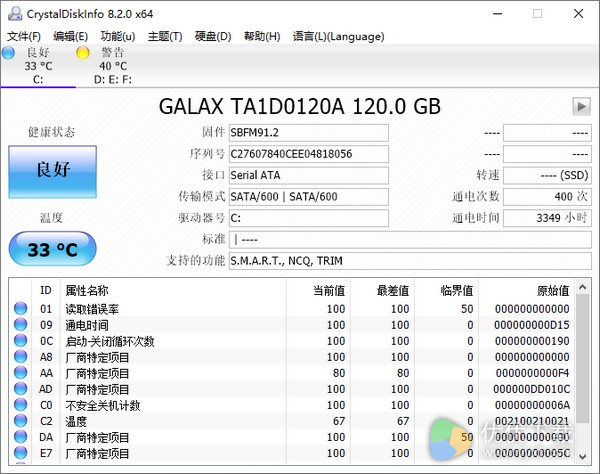Click status orb of attribute A8 row

click(20, 357)
